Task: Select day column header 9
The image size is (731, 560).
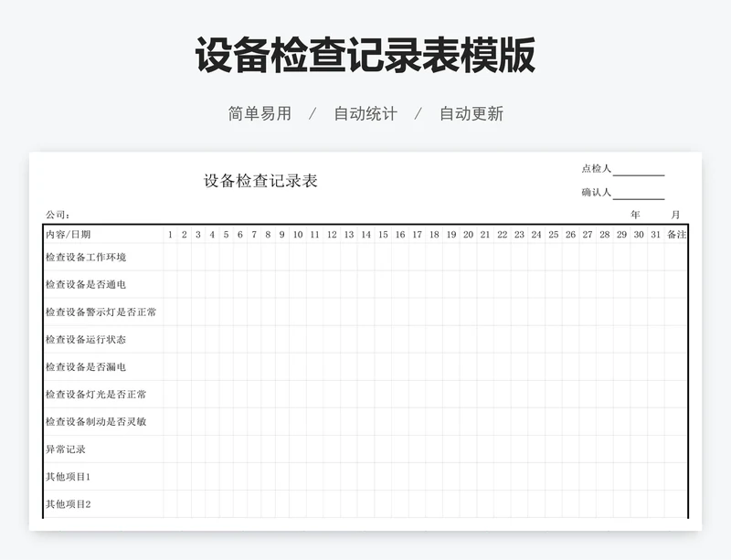Action: pos(282,235)
